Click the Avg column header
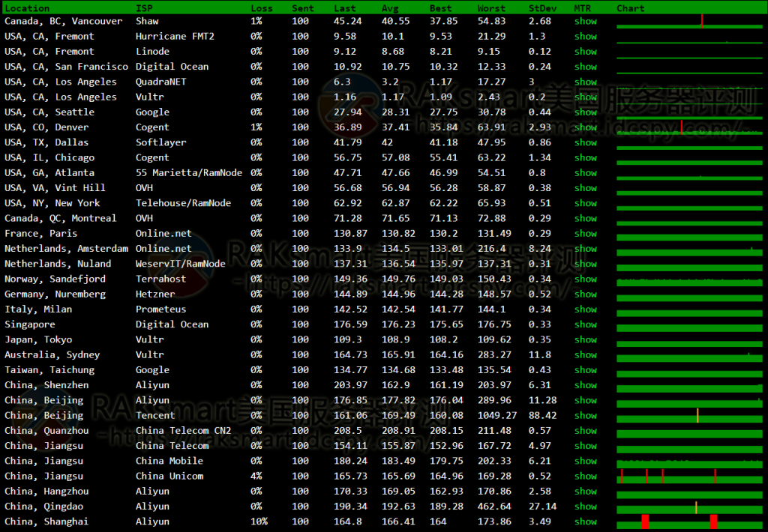The image size is (768, 532). pos(390,8)
